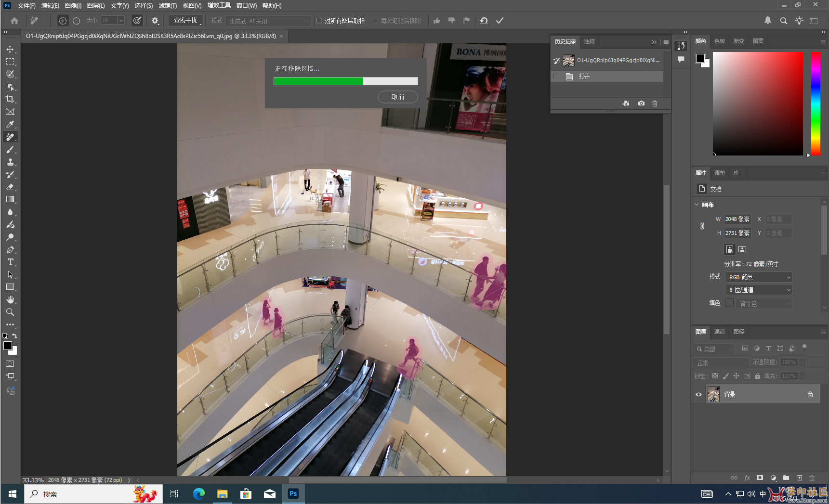Select the Move tool
Screen dimensions: 829x504
pos(10,49)
